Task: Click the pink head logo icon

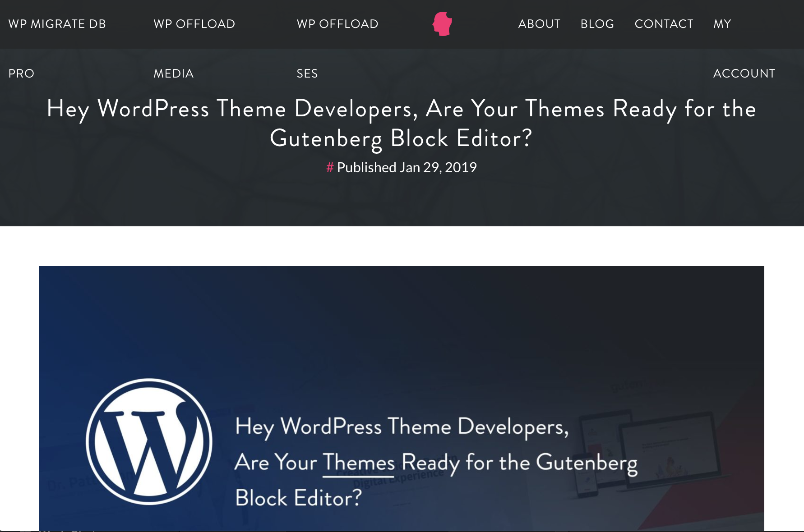Action: (x=443, y=24)
